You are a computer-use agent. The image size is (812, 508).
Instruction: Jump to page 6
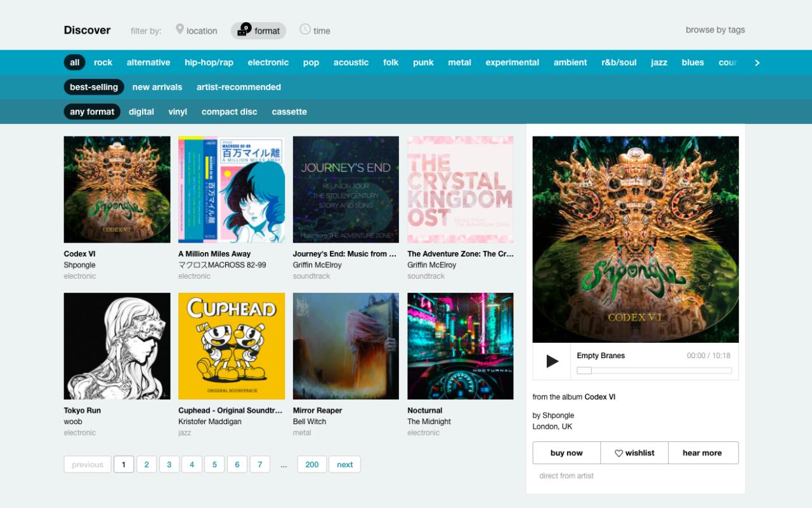(x=237, y=465)
